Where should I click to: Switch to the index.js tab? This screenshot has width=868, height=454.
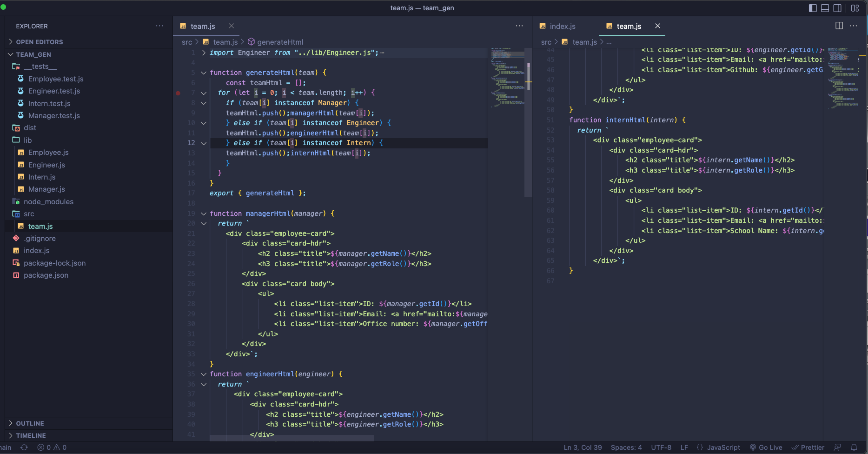coord(563,26)
